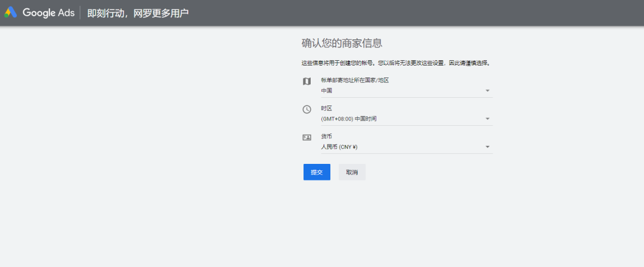Click the dropdown arrow of the time zone field
The width and height of the screenshot is (644, 267).
point(488,119)
